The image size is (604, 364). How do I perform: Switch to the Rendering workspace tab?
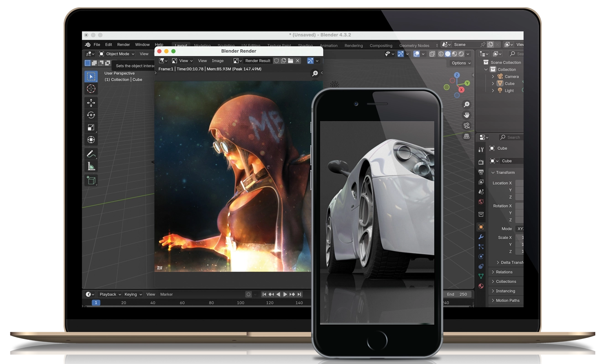tap(354, 46)
